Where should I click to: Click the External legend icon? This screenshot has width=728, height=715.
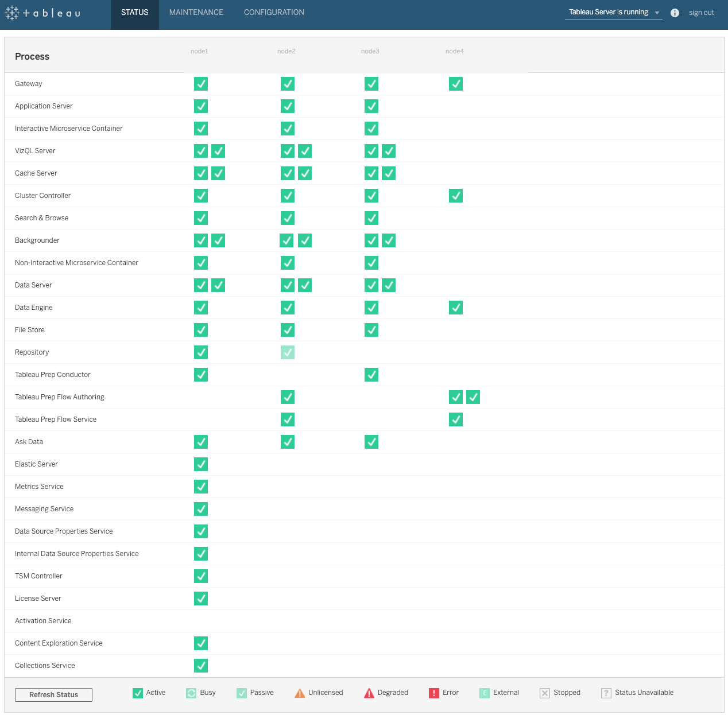pyautogui.click(x=485, y=693)
